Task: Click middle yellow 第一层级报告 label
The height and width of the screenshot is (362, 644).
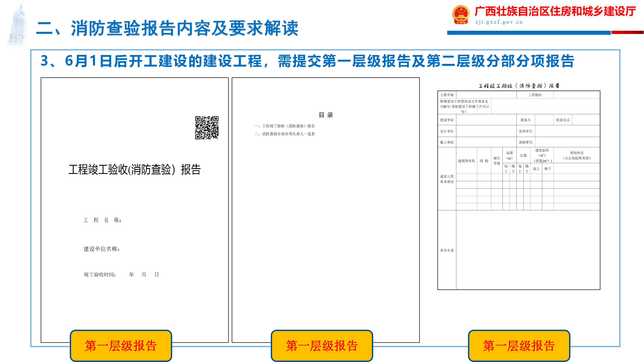Action: point(322,346)
